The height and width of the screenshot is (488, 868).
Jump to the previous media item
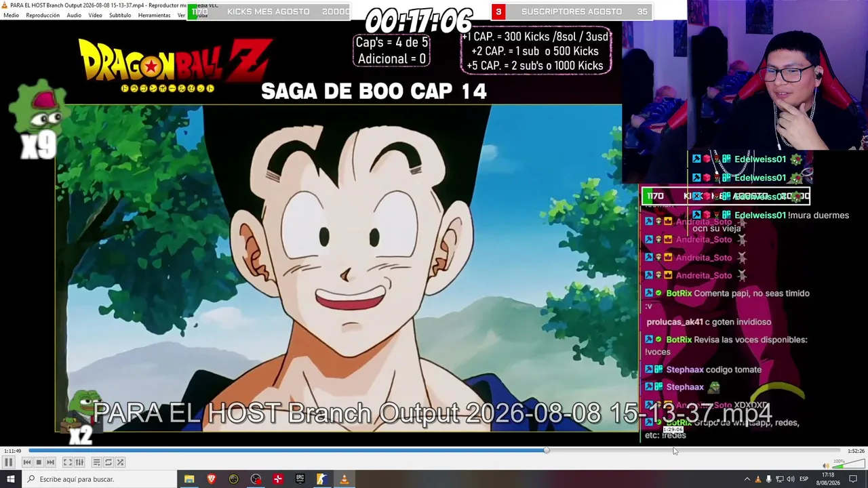coord(27,462)
